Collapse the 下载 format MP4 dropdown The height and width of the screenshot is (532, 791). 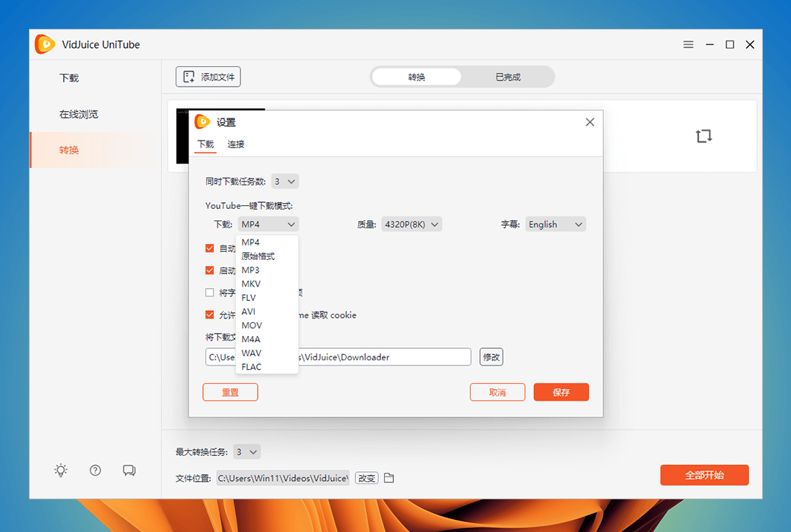point(268,224)
